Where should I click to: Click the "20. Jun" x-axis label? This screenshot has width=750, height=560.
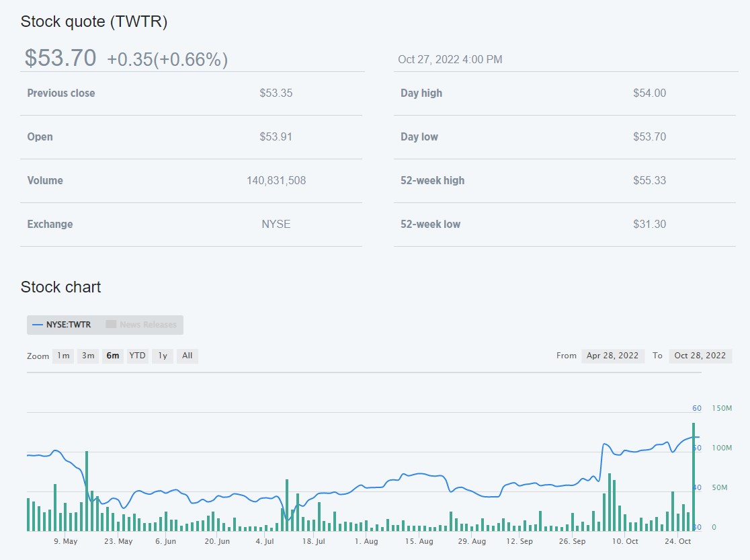coord(217,541)
